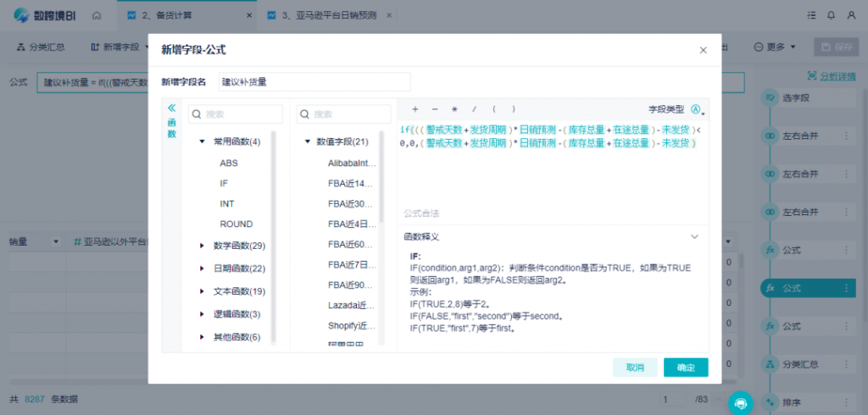The width and height of the screenshot is (868, 415).
Task: Open the notification bell icon
Action: (x=831, y=16)
